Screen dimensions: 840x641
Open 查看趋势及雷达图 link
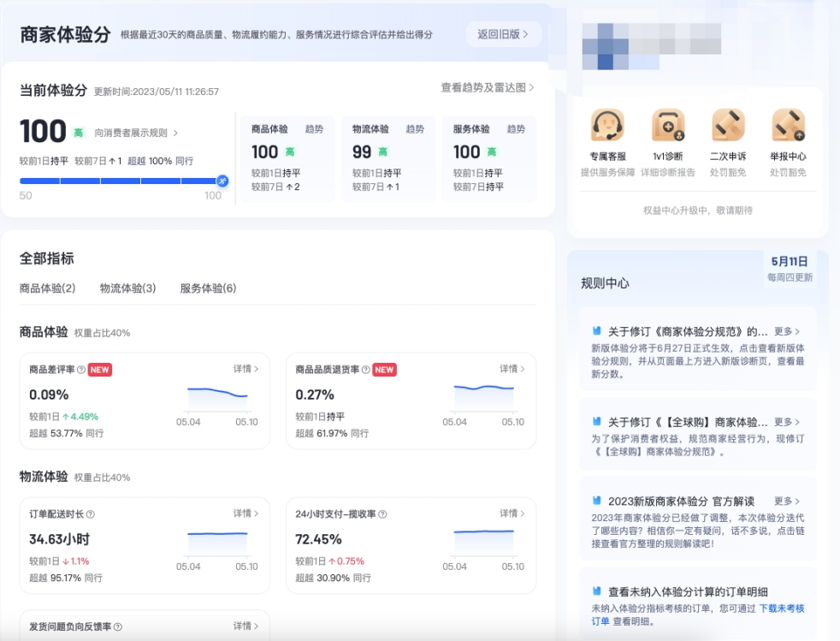pos(488,87)
